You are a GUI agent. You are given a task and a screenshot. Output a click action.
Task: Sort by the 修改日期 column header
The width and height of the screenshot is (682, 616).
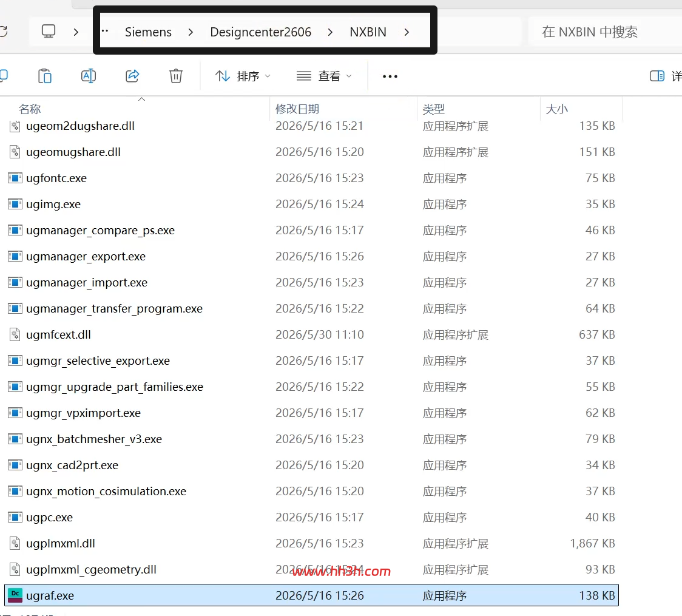(x=297, y=109)
